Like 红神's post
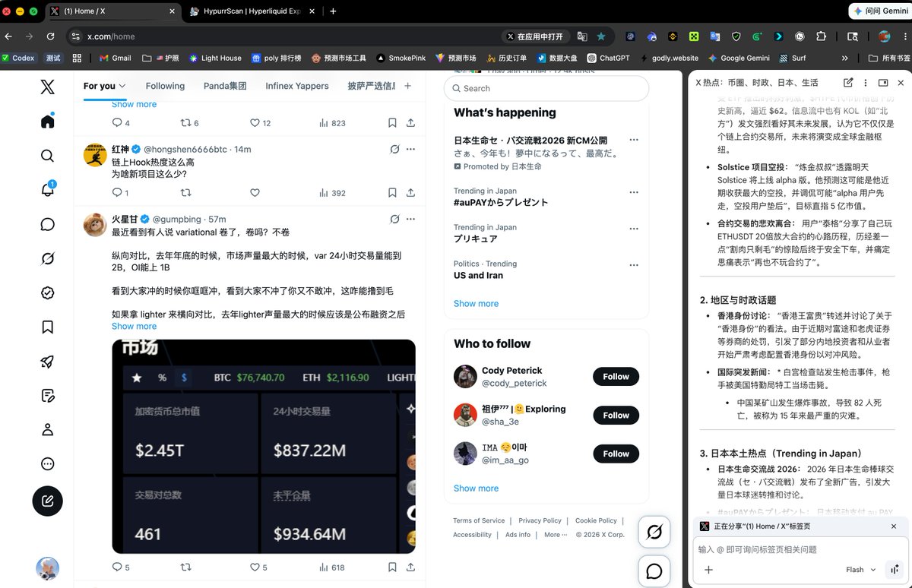This screenshot has width=912, height=588. pos(255,193)
